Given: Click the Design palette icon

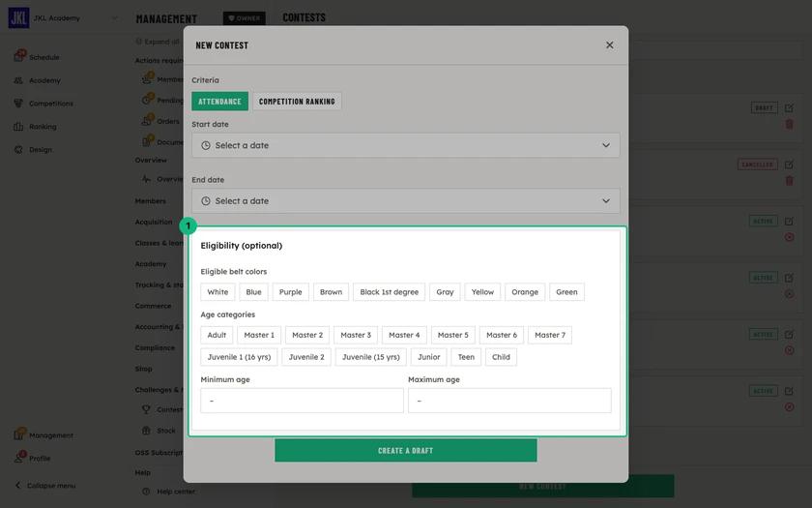Looking at the screenshot, I should [x=18, y=149].
